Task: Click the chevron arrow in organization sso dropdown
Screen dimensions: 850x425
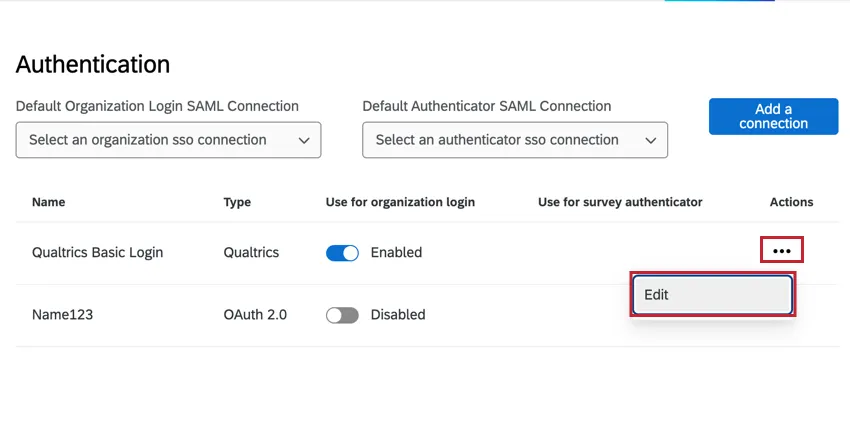Action: pyautogui.click(x=304, y=141)
